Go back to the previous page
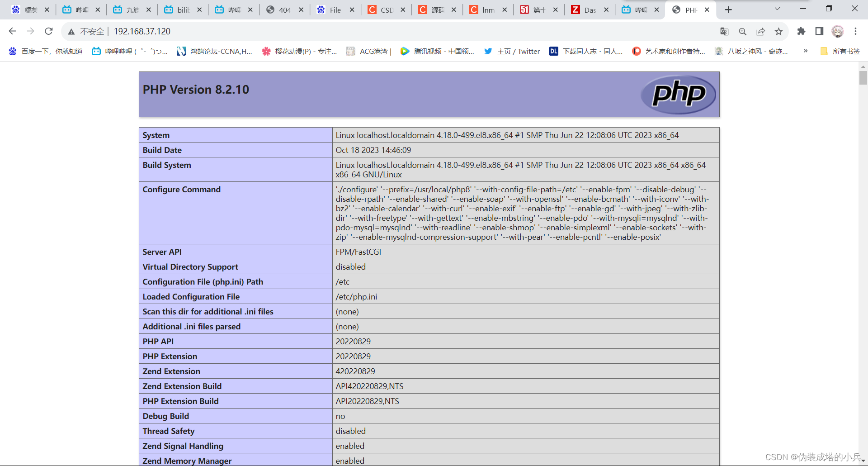Screen dimensions: 868x466 tap(13, 31)
